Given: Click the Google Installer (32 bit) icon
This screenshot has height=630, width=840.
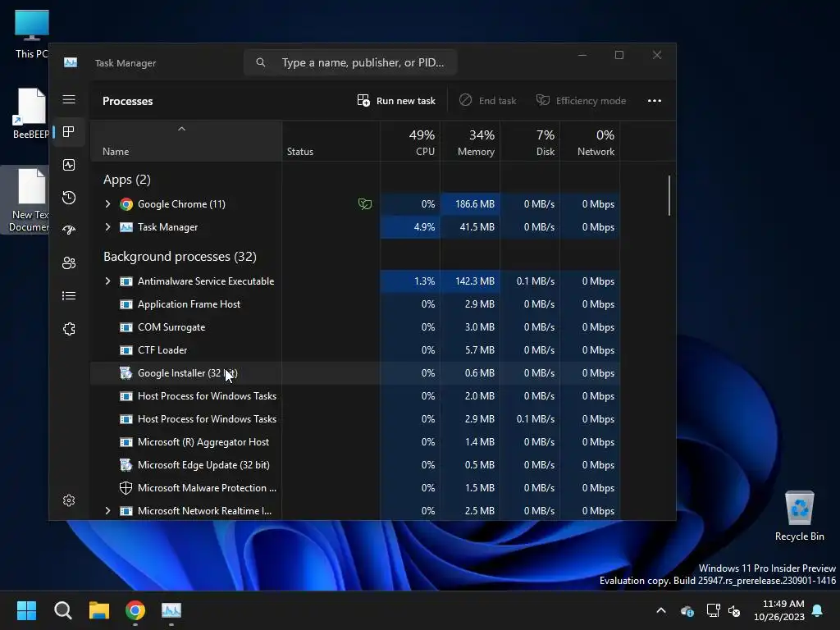Looking at the screenshot, I should click(126, 373).
